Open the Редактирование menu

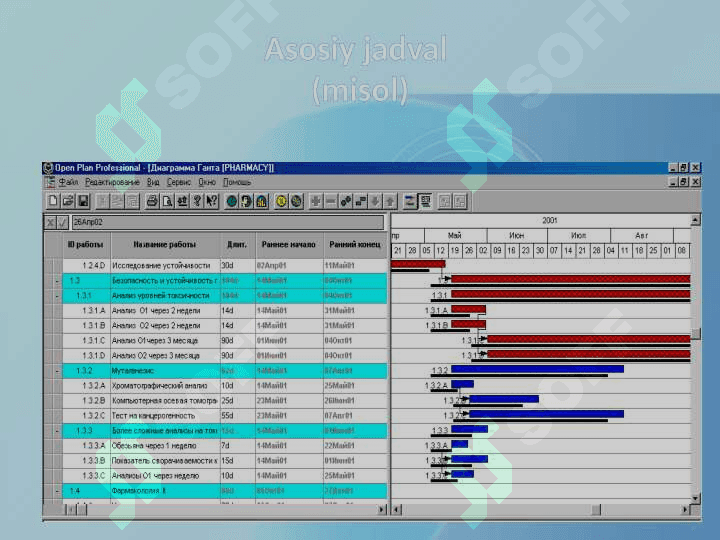[112, 182]
